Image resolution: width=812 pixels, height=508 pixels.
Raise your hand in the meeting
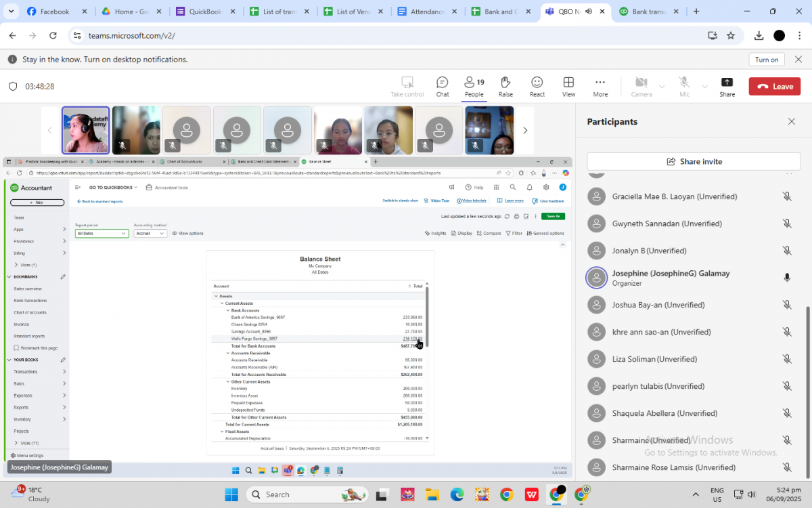point(505,87)
